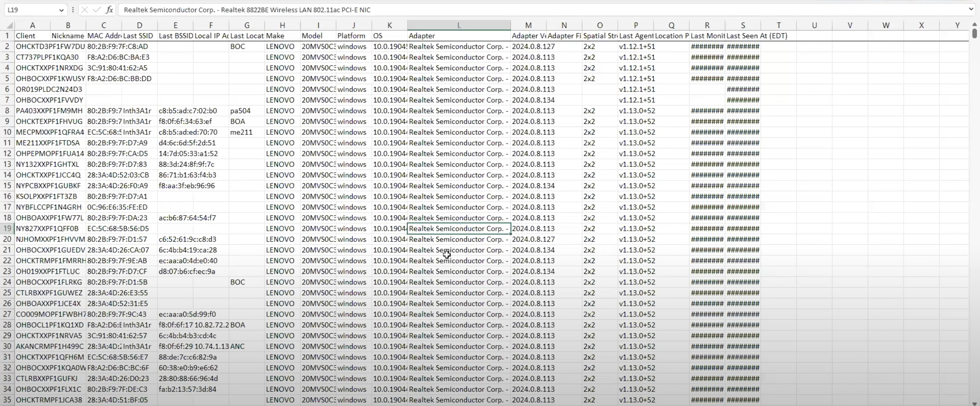
Task: Click the vertical scrollbar down arrow
Action: point(974,404)
